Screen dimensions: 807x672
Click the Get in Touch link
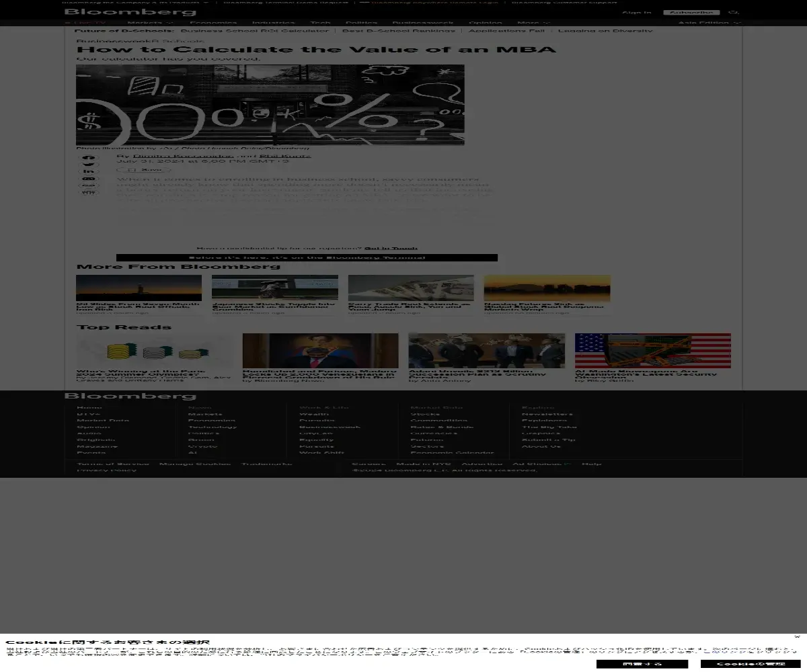point(391,248)
